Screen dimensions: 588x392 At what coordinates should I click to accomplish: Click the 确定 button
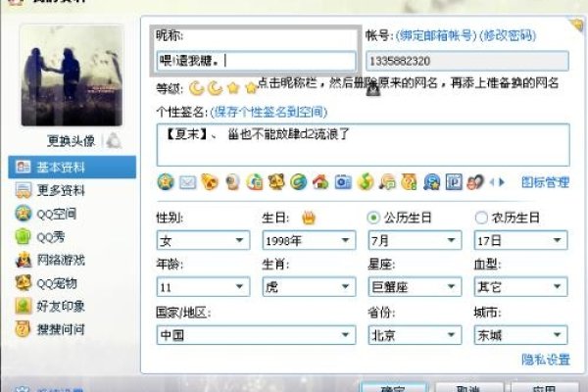[393, 387]
